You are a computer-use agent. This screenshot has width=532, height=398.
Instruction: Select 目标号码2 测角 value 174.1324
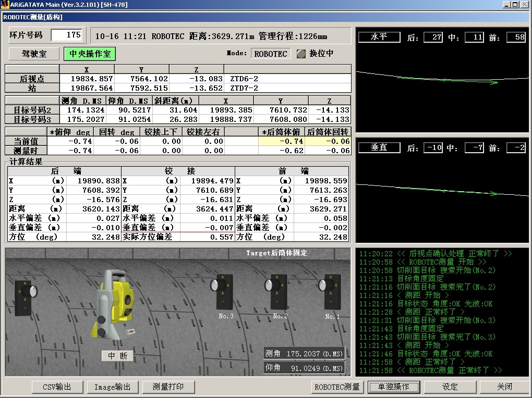point(83,110)
